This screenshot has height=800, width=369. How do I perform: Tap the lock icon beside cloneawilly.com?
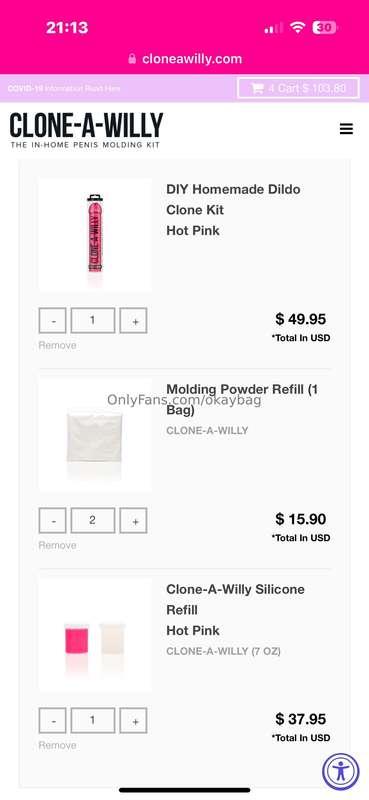[132, 59]
